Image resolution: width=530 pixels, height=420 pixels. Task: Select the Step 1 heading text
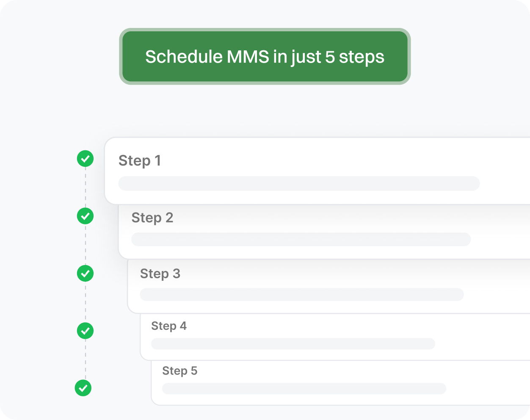coord(139,161)
